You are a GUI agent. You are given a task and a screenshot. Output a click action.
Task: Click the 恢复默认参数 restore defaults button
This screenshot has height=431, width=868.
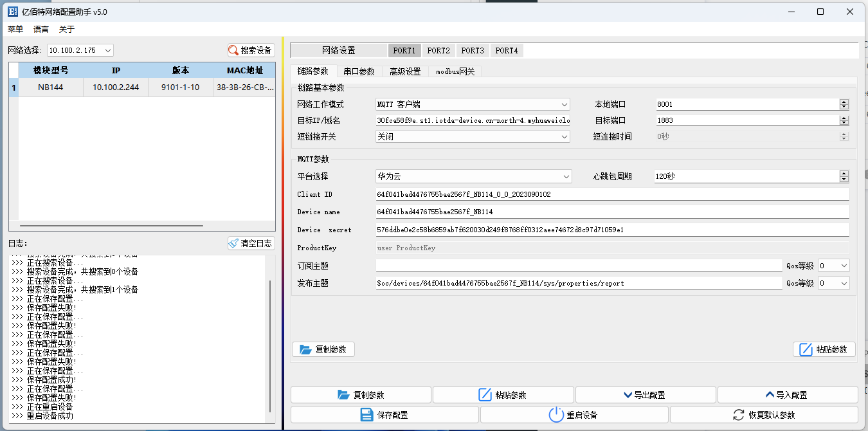point(764,415)
